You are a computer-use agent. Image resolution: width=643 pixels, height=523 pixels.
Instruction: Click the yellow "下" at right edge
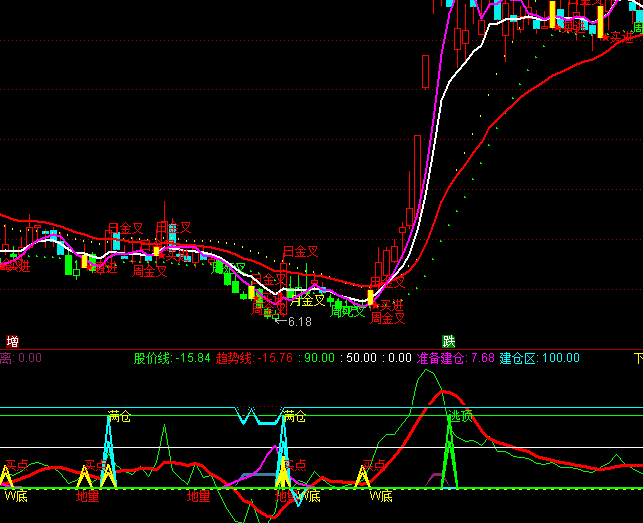coord(637,358)
